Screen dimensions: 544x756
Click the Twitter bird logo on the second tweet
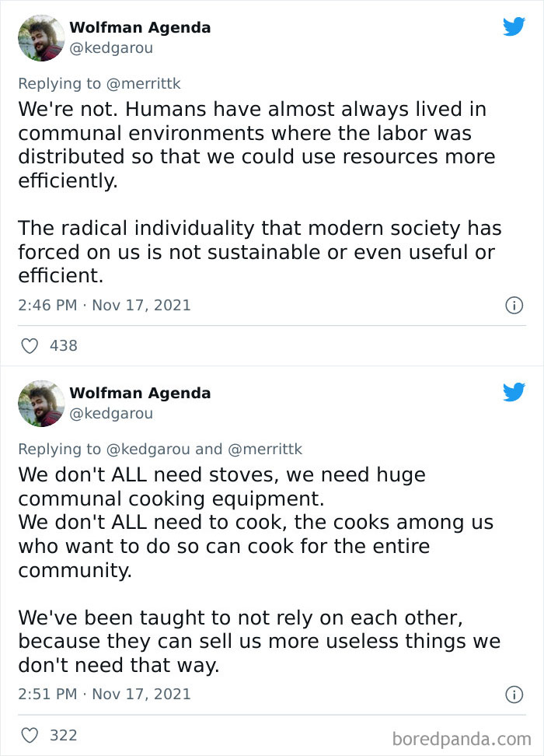[514, 392]
